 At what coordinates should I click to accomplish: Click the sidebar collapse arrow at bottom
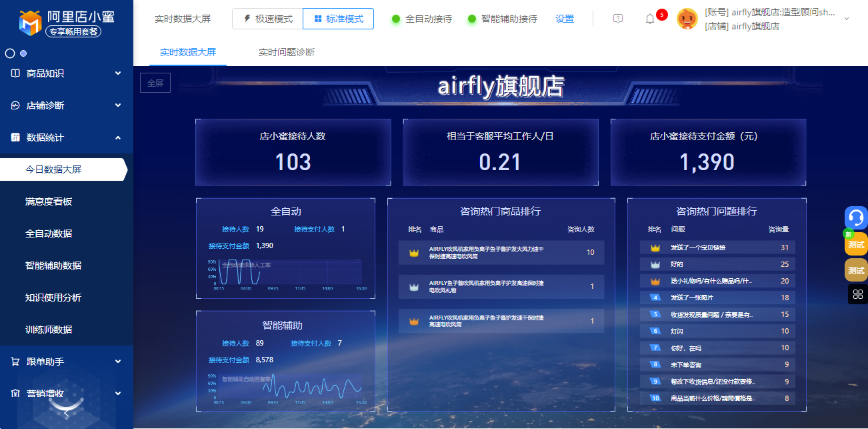coord(66,414)
